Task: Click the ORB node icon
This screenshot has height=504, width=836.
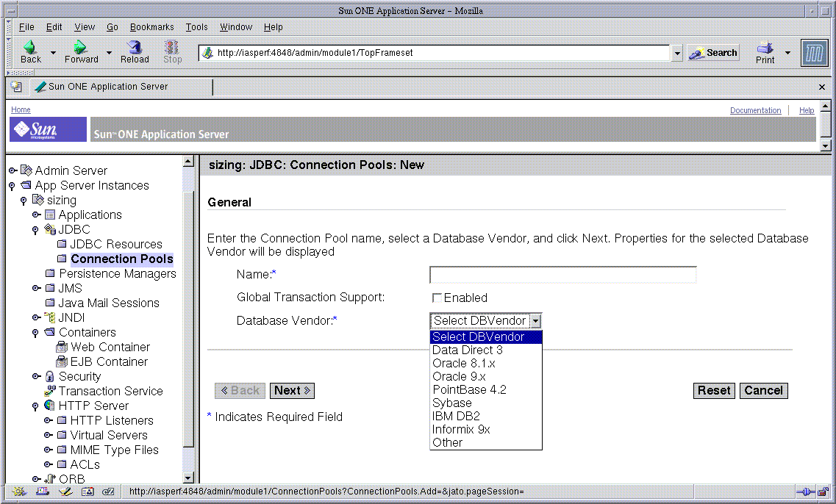Action: point(50,479)
